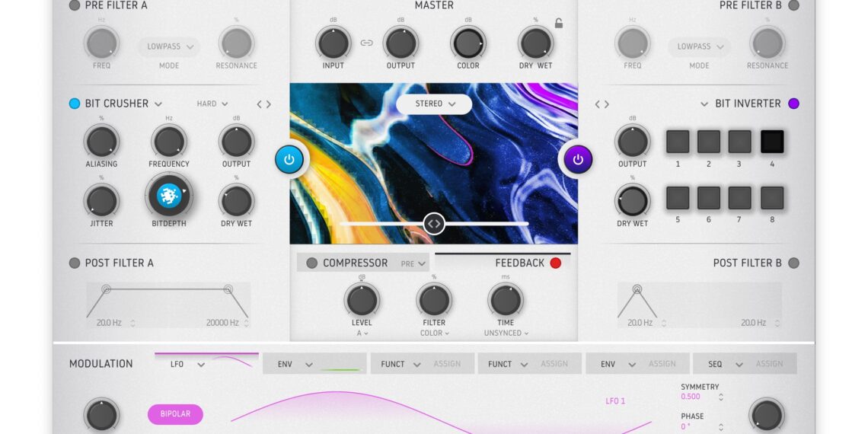868x434 pixels.
Task: Click the Bit Inverter Output knob
Action: 633,141
